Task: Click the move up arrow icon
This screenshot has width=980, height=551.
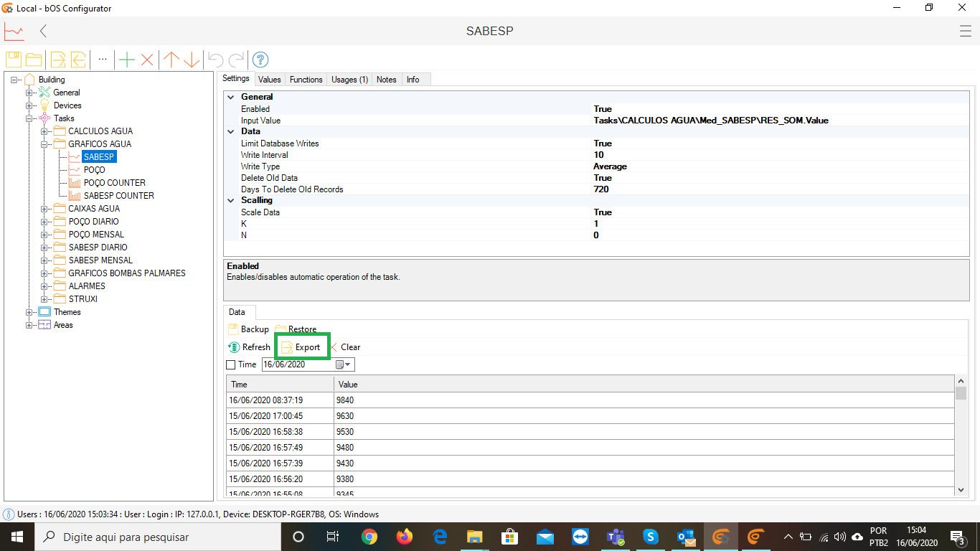Action: pos(171,60)
